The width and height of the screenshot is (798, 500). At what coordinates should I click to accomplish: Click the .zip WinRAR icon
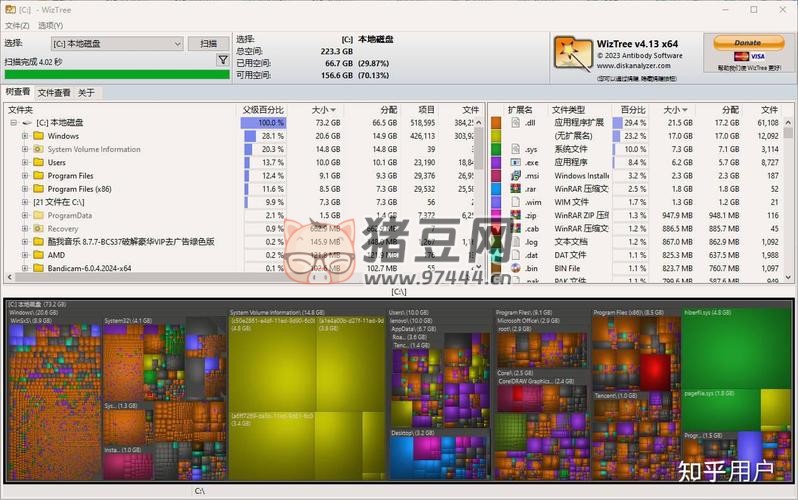coord(516,215)
